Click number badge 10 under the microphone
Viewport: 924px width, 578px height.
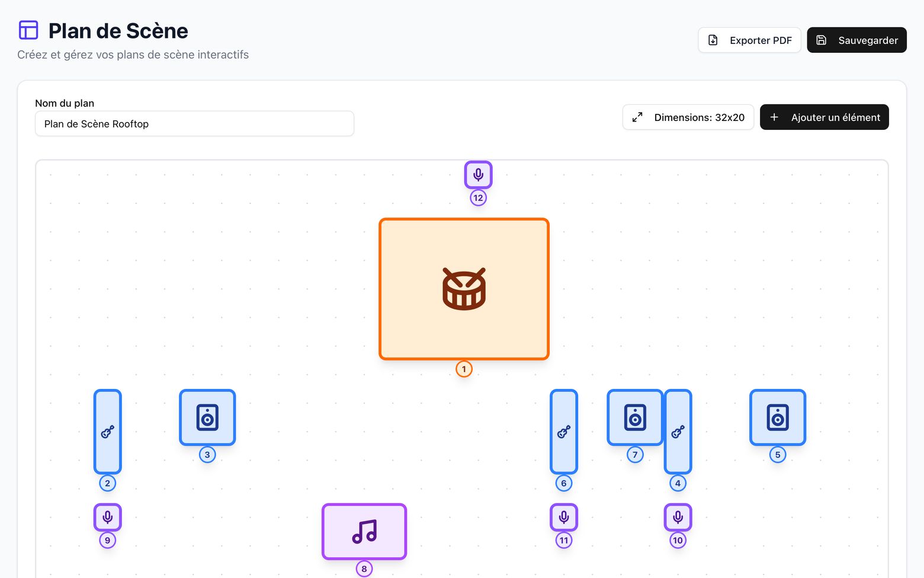tap(678, 540)
